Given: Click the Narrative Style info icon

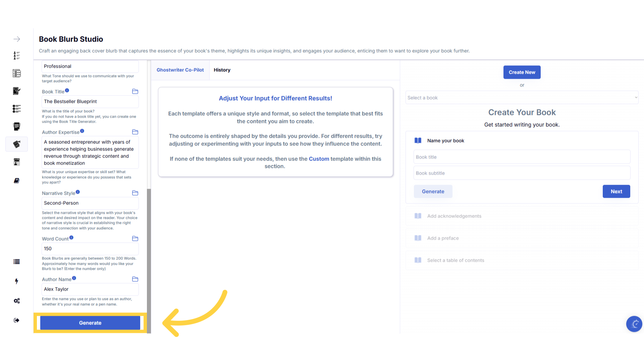Looking at the screenshot, I should pyautogui.click(x=78, y=192).
